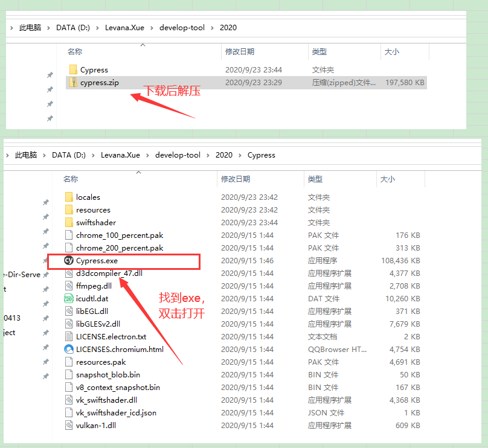Image resolution: width=488 pixels, height=448 pixels.
Task: Click the pin icon beside 0413 entry
Action: point(46,318)
